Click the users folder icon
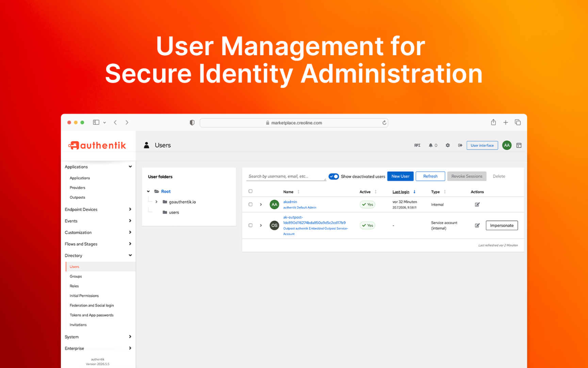The image size is (588, 368). pos(165,213)
